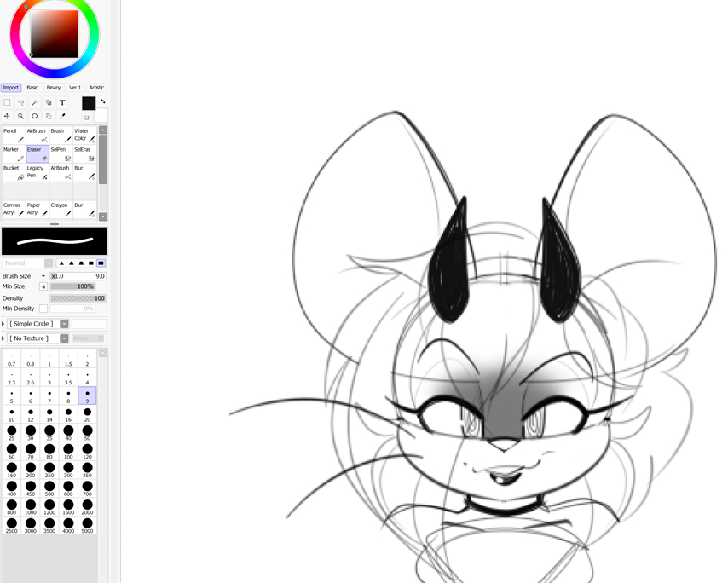Activate the Text tool
This screenshot has height=583, width=728.
[62, 102]
